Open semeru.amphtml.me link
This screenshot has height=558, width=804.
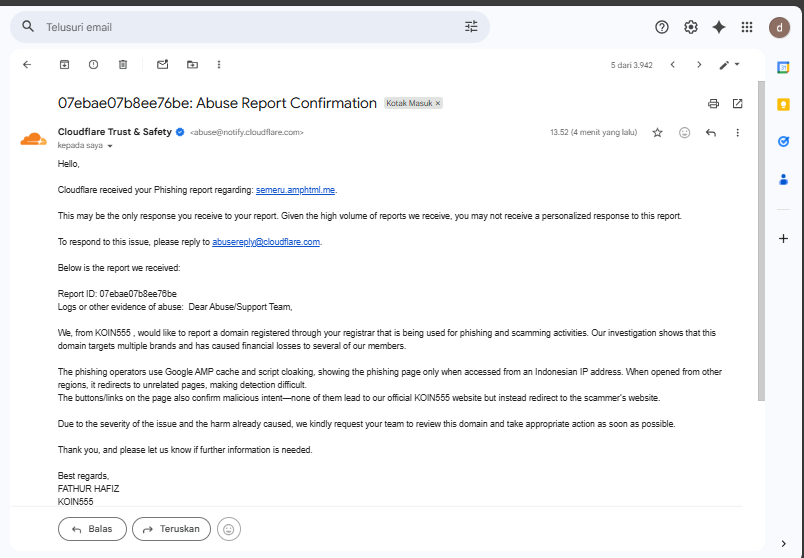(x=295, y=190)
